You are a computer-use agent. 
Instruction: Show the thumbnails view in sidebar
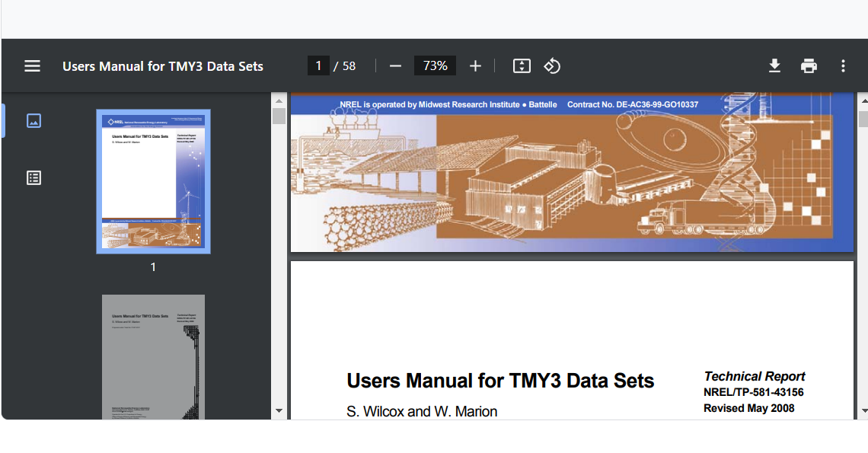(x=34, y=120)
